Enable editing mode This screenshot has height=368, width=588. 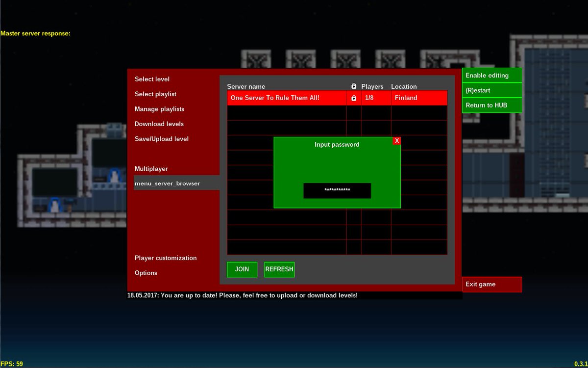click(x=492, y=76)
